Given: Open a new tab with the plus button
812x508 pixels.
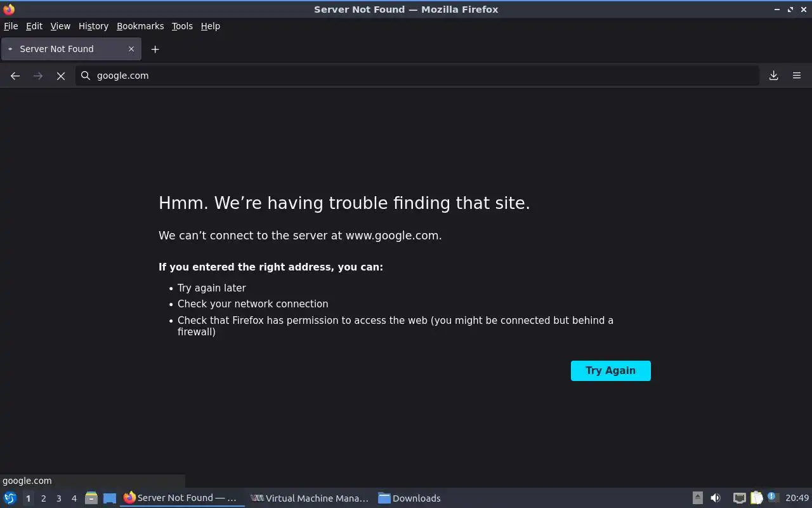Looking at the screenshot, I should point(155,49).
